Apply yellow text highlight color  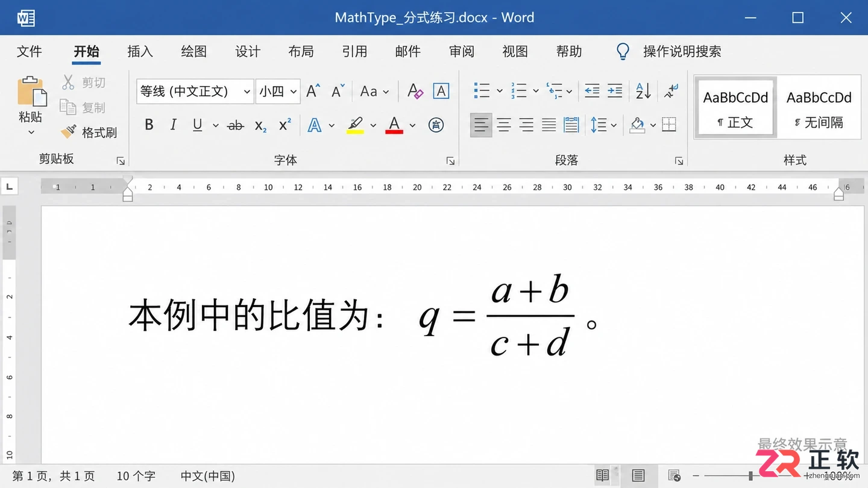point(355,125)
